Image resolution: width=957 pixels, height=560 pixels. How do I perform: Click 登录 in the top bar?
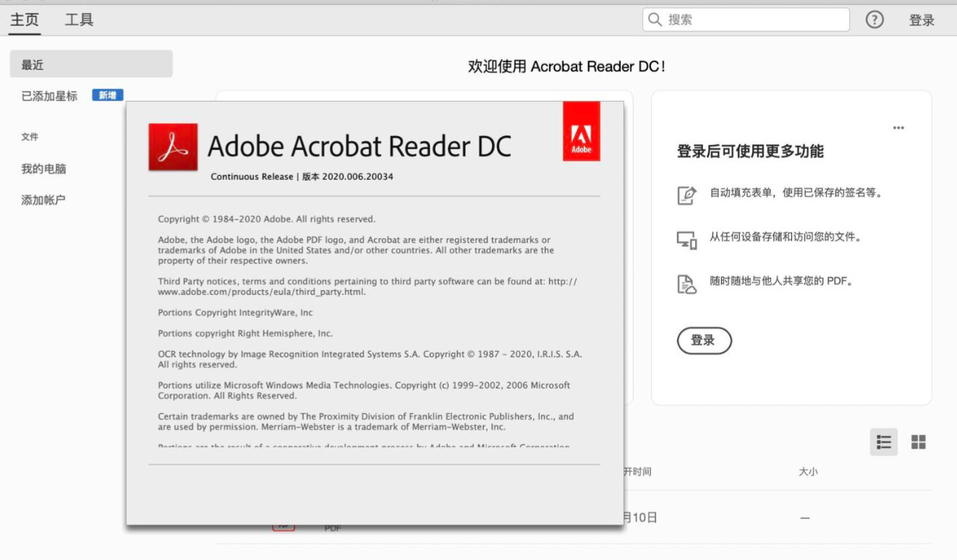click(921, 21)
